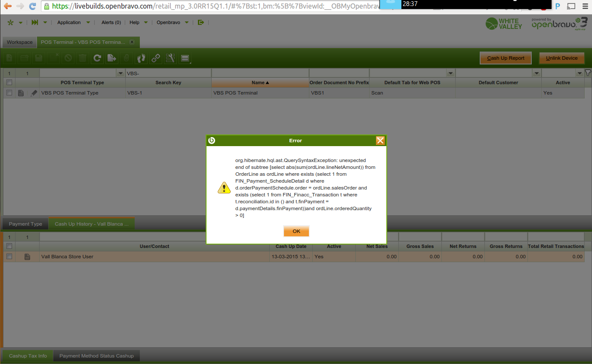Open the POS Terminal Type filter dropdown
The height and width of the screenshot is (364, 592).
120,73
